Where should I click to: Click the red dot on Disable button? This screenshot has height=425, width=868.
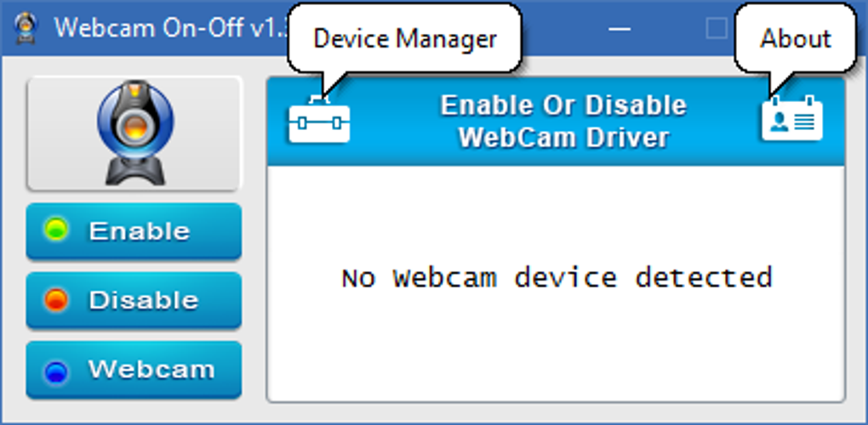56,300
